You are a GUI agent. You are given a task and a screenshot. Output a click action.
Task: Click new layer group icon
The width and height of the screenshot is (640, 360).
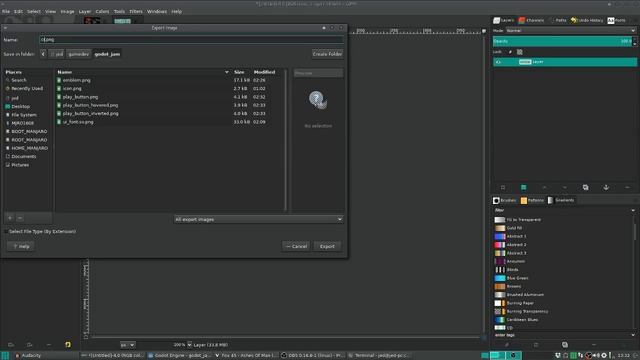point(523,187)
